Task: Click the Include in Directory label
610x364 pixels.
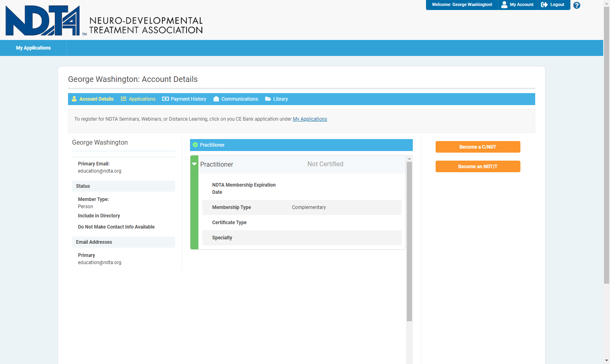Action: point(99,216)
